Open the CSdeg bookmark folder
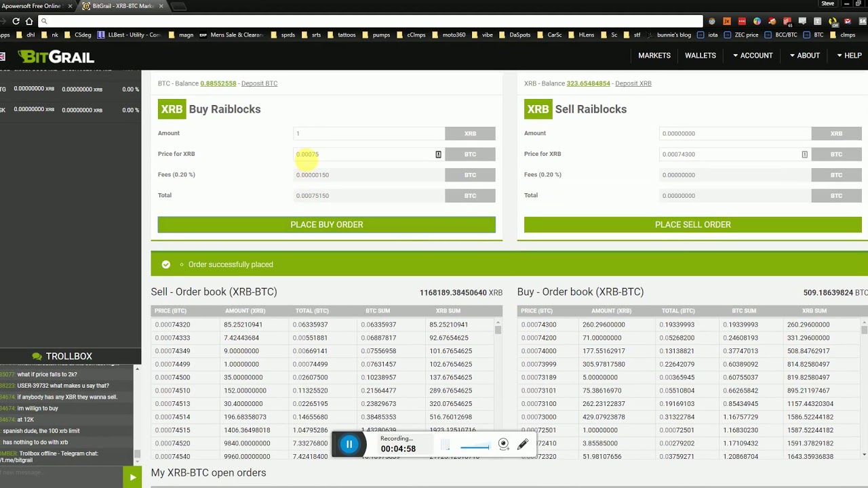 click(77, 35)
